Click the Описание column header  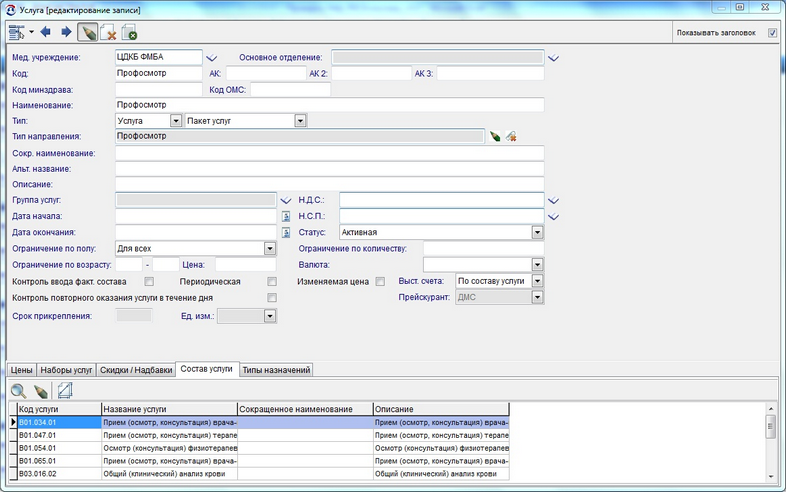click(441, 409)
